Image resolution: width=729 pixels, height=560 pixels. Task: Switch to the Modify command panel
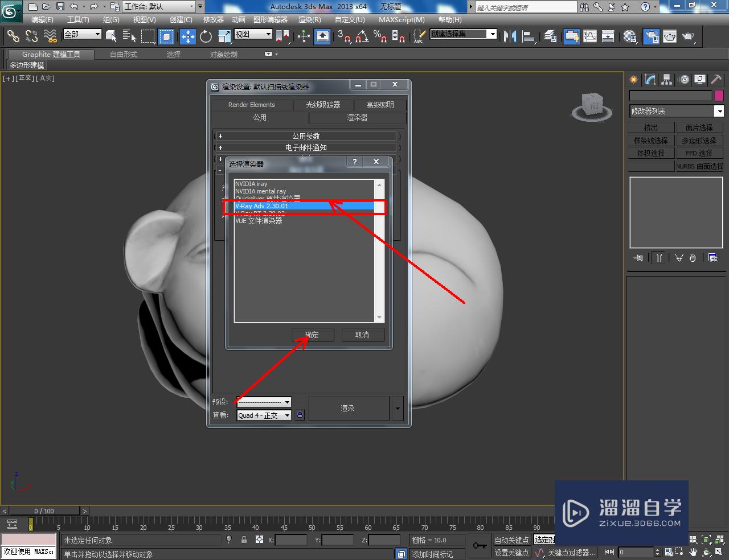tap(650, 80)
